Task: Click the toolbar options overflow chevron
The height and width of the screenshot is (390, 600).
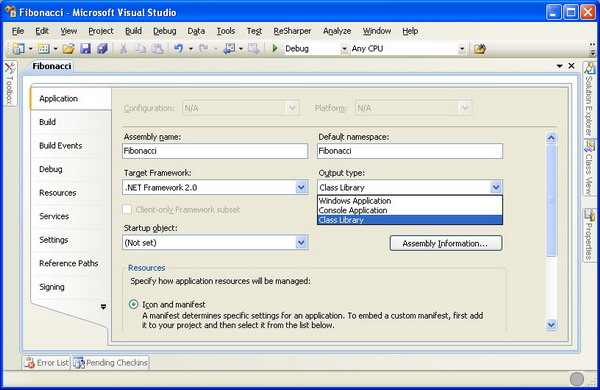Action: [x=593, y=49]
